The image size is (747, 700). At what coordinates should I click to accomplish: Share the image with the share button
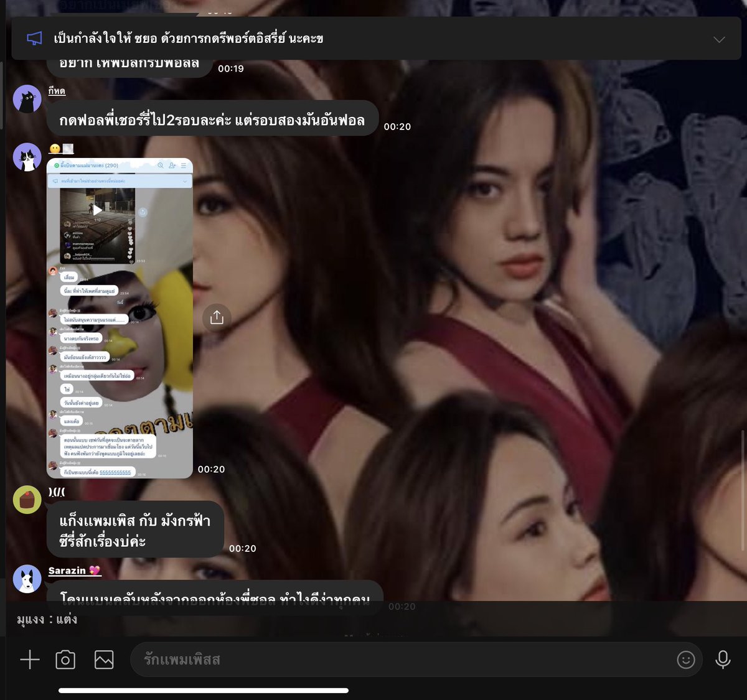point(217,317)
